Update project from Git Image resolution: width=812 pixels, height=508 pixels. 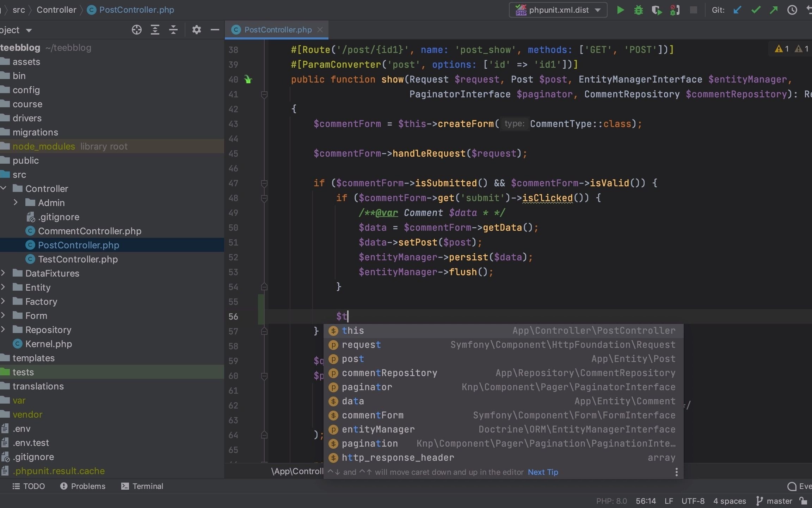click(x=738, y=10)
